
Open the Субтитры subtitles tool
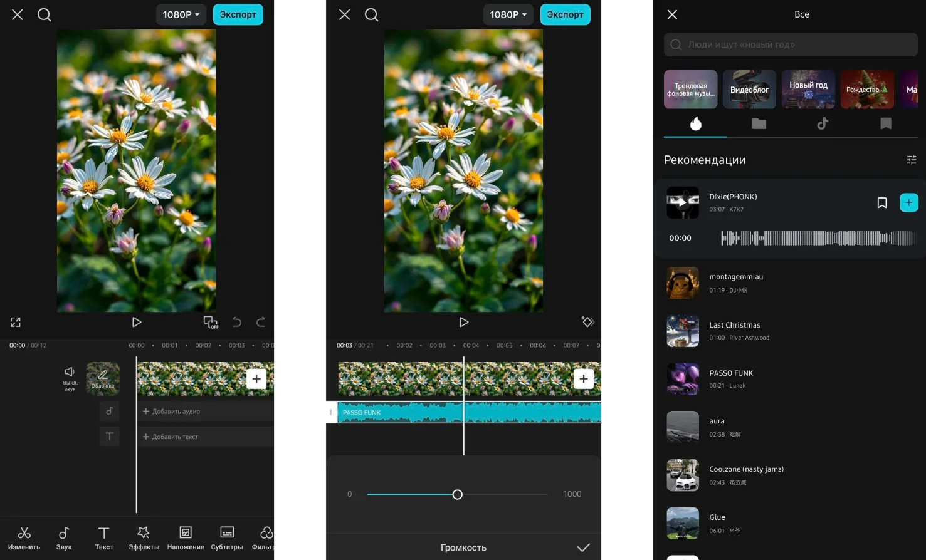coord(227,537)
